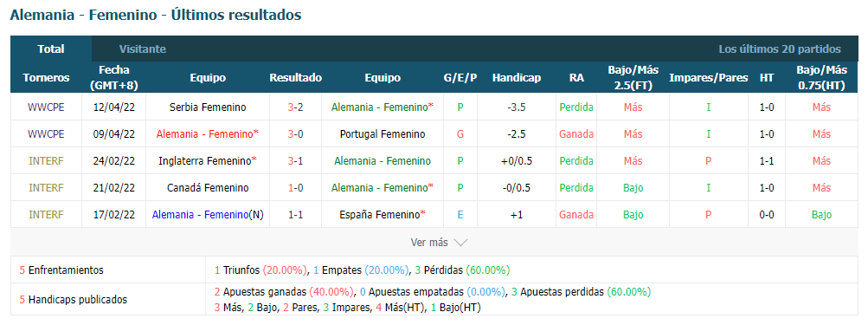This screenshot has width=868, height=325.
Task: Open Canadá Femenino team link
Action: (x=208, y=187)
